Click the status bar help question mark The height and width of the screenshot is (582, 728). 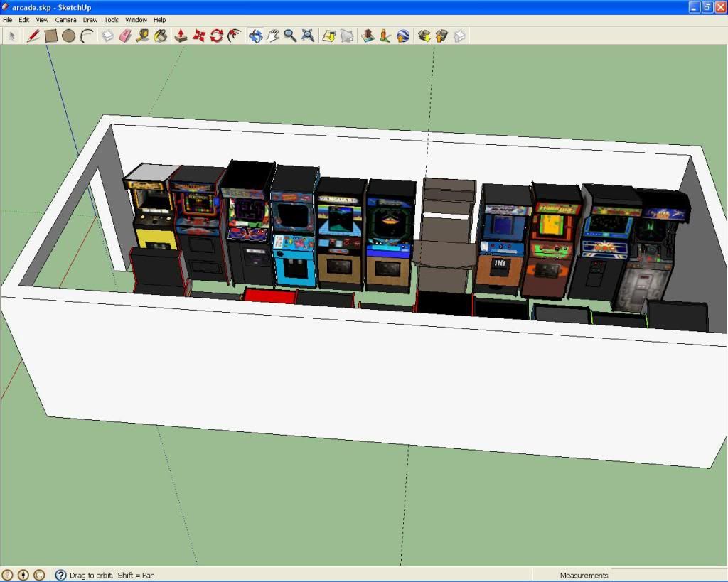(x=59, y=576)
